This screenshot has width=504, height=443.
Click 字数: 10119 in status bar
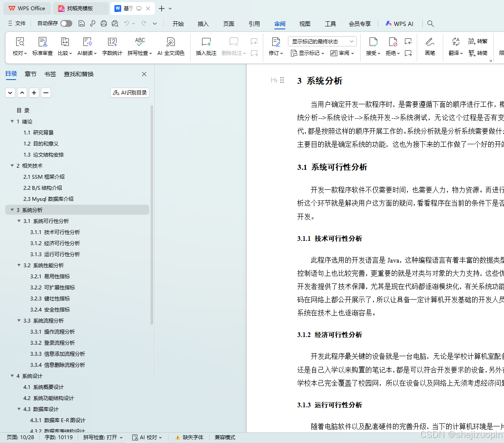click(59, 437)
